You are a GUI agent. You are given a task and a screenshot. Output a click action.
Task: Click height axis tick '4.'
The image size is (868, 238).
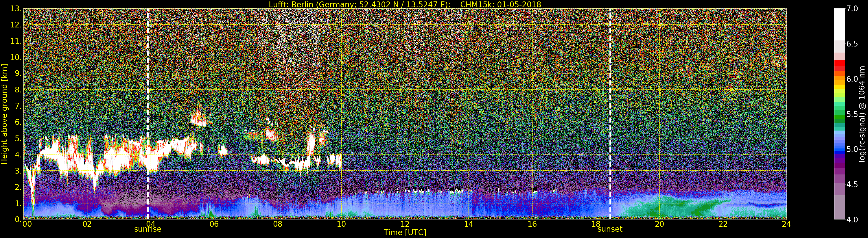pyautogui.click(x=18, y=155)
